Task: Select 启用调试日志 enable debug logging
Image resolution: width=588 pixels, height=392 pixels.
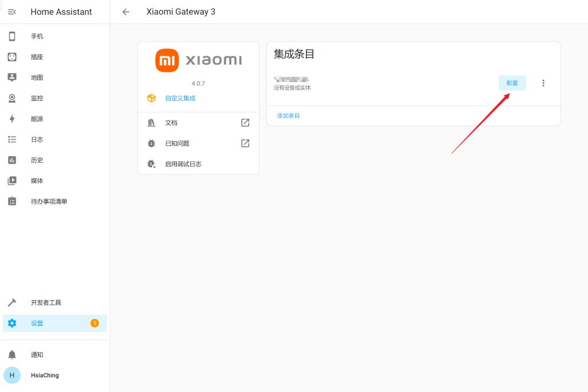Action: pos(198,164)
